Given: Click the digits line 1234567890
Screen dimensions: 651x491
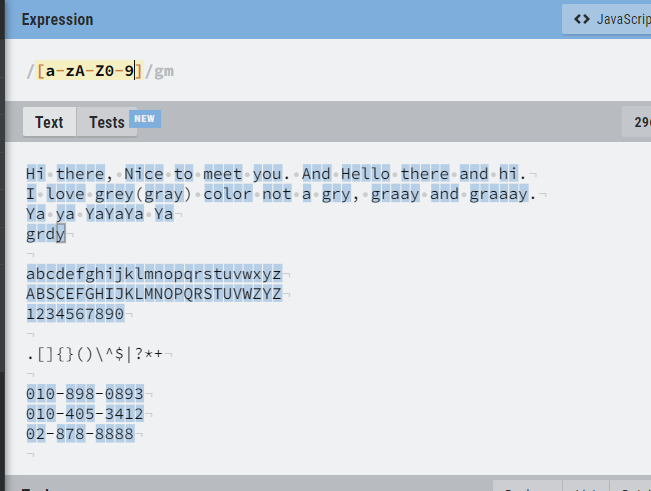Looking at the screenshot, I should tap(75, 314).
